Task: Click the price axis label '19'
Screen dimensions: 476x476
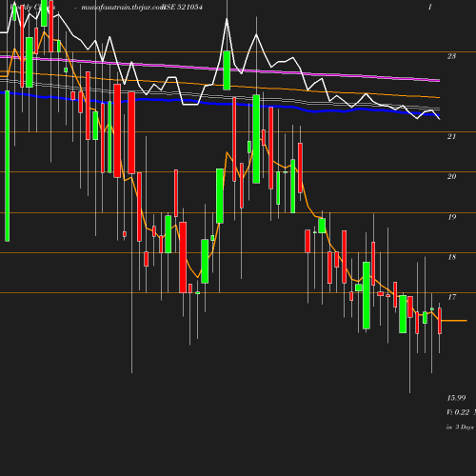Action: 451,217
